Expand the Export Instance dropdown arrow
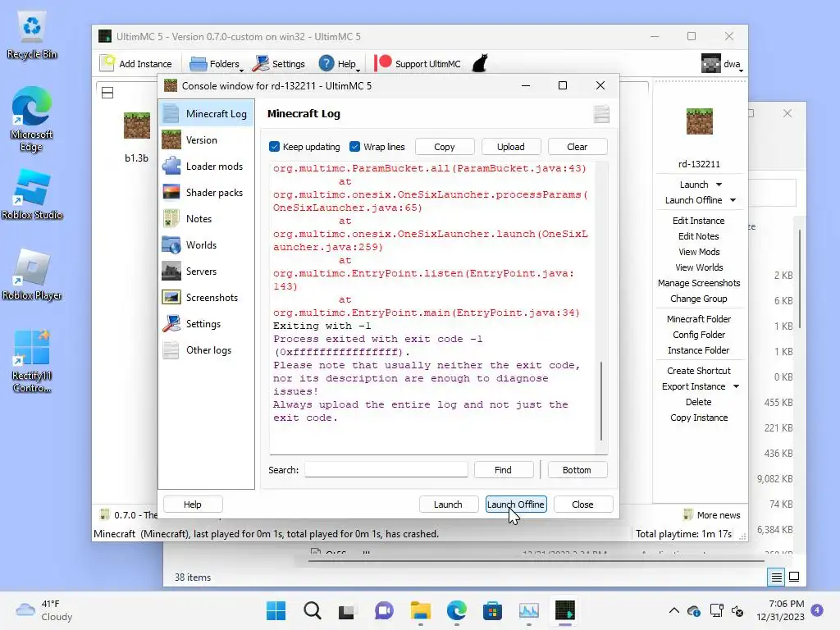This screenshot has height=630, width=840. (x=736, y=386)
